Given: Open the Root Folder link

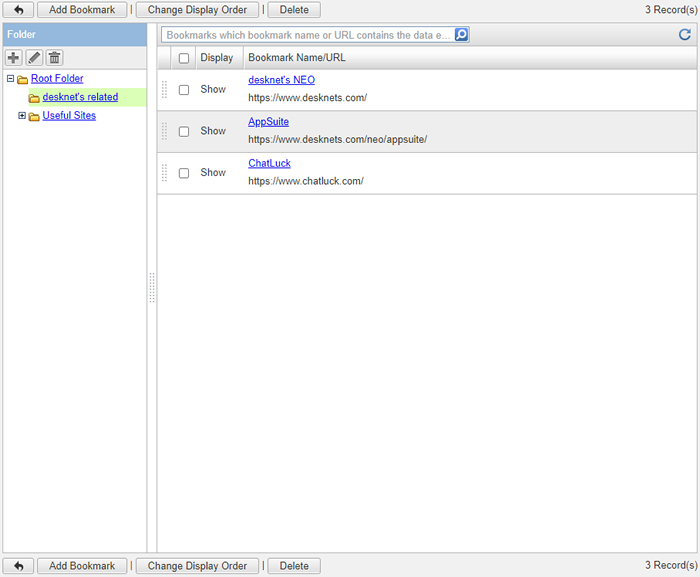Looking at the screenshot, I should 57,79.
